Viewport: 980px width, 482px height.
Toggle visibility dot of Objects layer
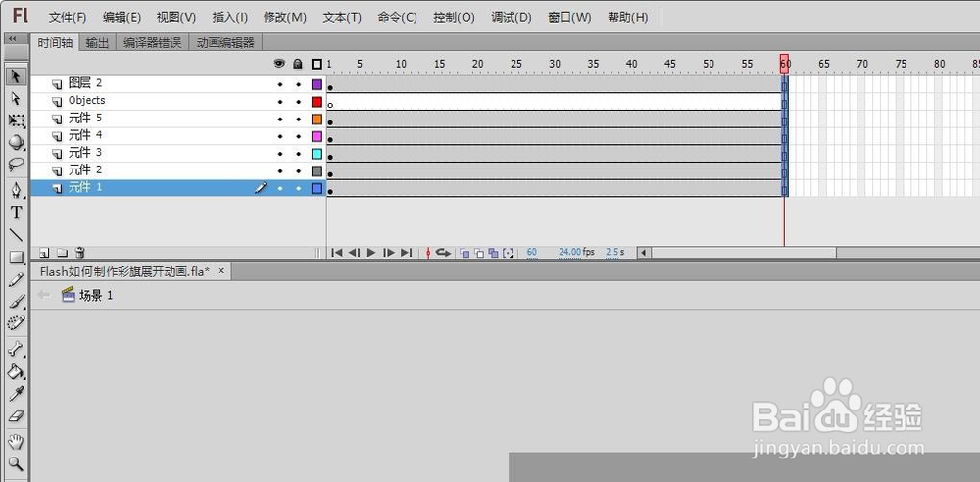click(x=280, y=102)
